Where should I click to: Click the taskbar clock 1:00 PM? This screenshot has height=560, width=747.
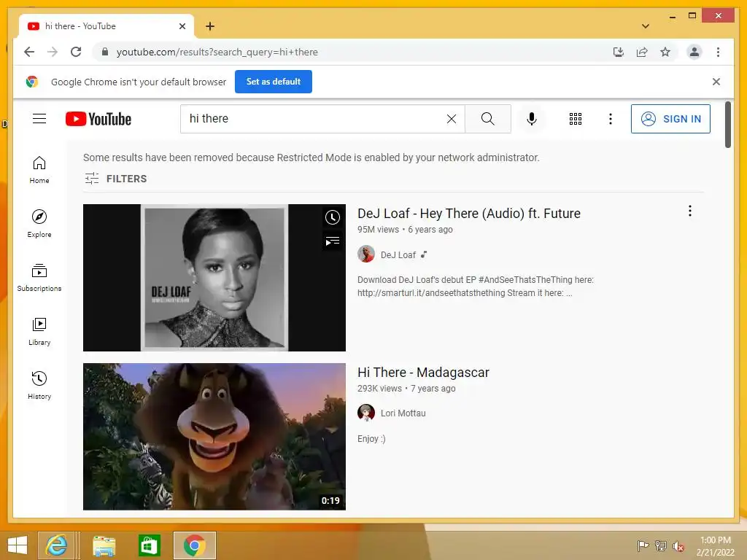coord(716,545)
